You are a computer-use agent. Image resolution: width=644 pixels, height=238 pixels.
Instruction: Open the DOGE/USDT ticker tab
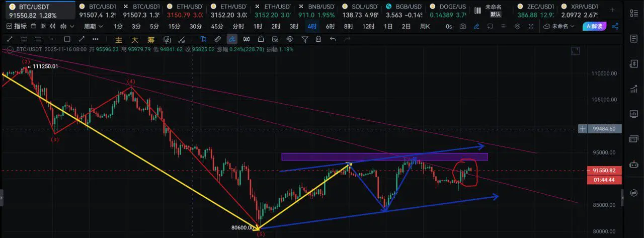click(447, 11)
